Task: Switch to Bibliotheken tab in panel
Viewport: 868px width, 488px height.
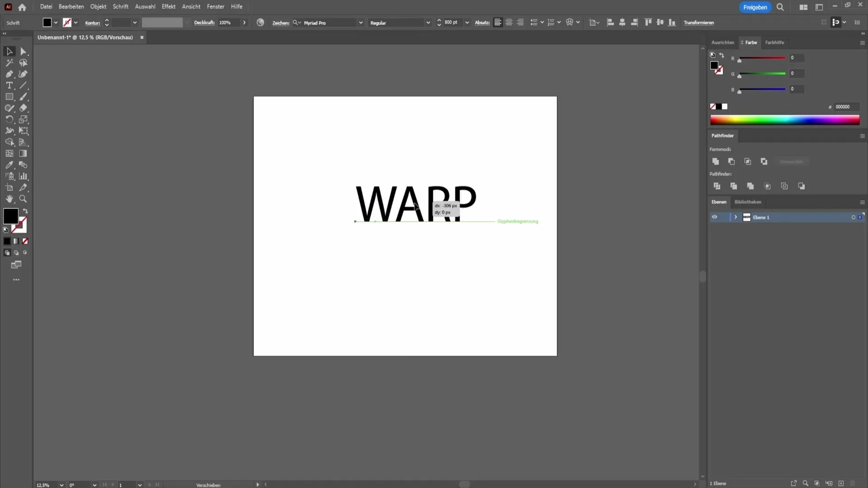Action: tap(749, 202)
